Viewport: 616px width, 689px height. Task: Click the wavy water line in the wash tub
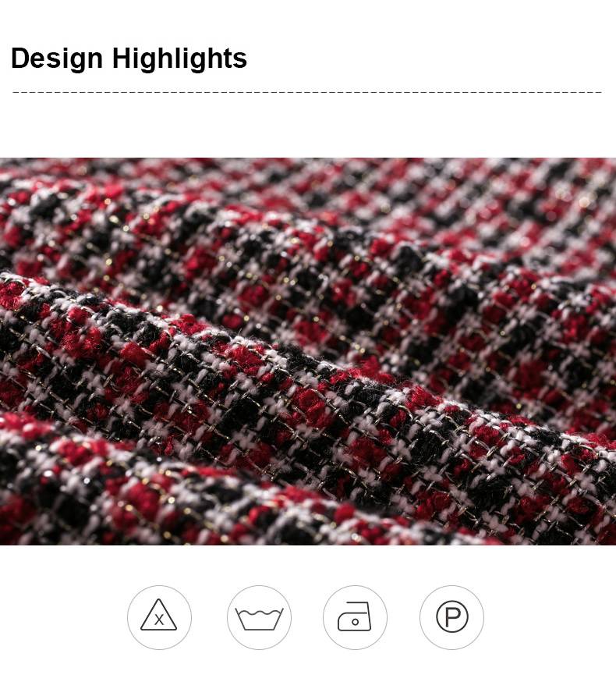tap(259, 612)
